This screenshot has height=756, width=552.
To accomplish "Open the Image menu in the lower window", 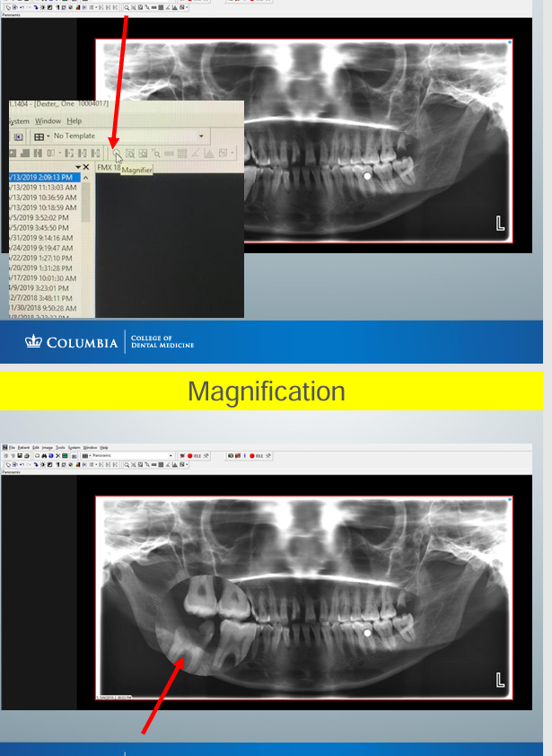I will (x=48, y=447).
